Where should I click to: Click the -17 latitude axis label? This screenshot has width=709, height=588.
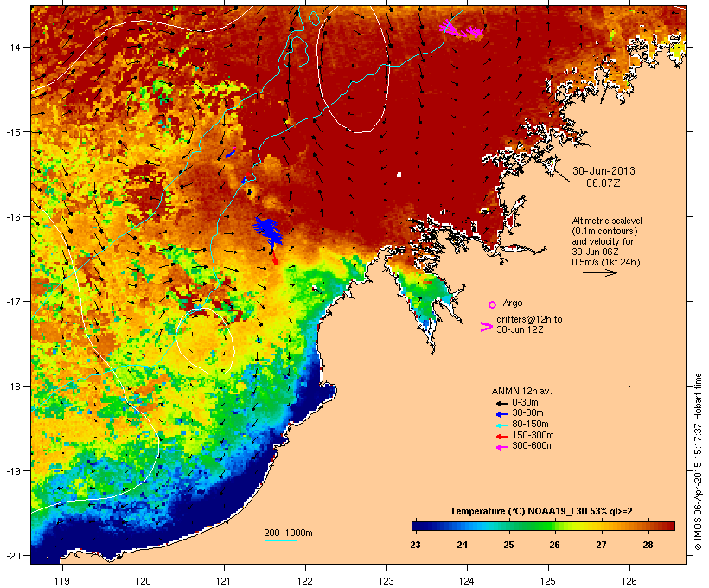point(12,301)
